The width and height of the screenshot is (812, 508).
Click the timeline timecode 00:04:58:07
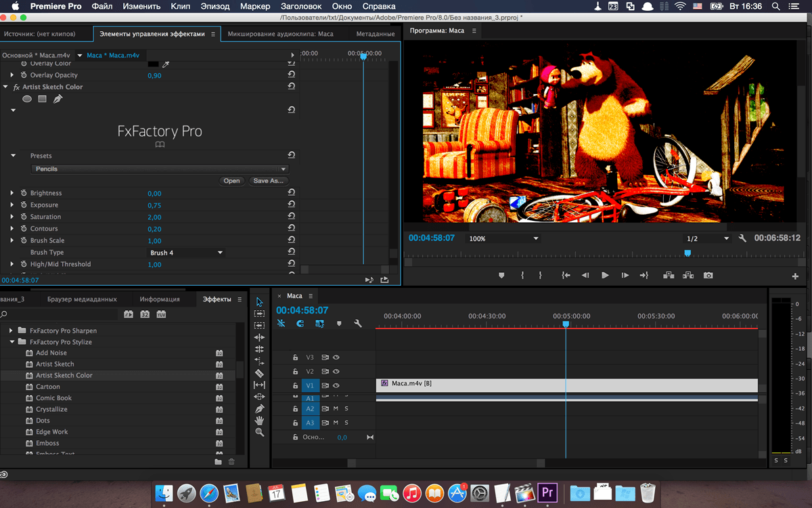(302, 310)
